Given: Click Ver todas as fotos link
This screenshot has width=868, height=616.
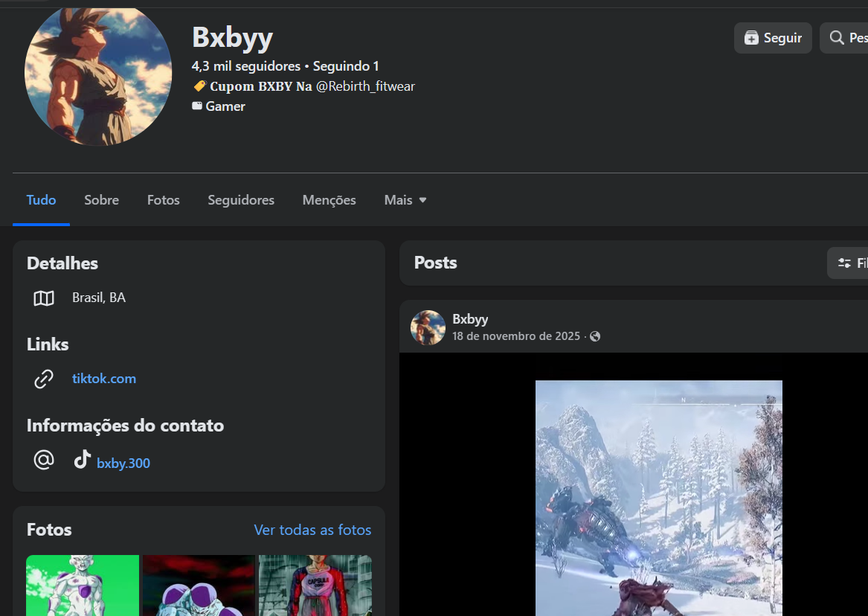Looking at the screenshot, I should pyautogui.click(x=313, y=530).
